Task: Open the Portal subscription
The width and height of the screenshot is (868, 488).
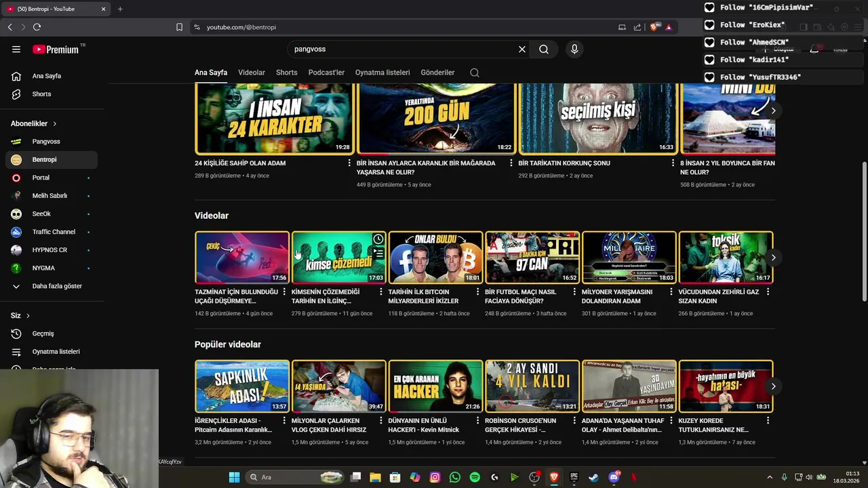Action: (x=52, y=178)
